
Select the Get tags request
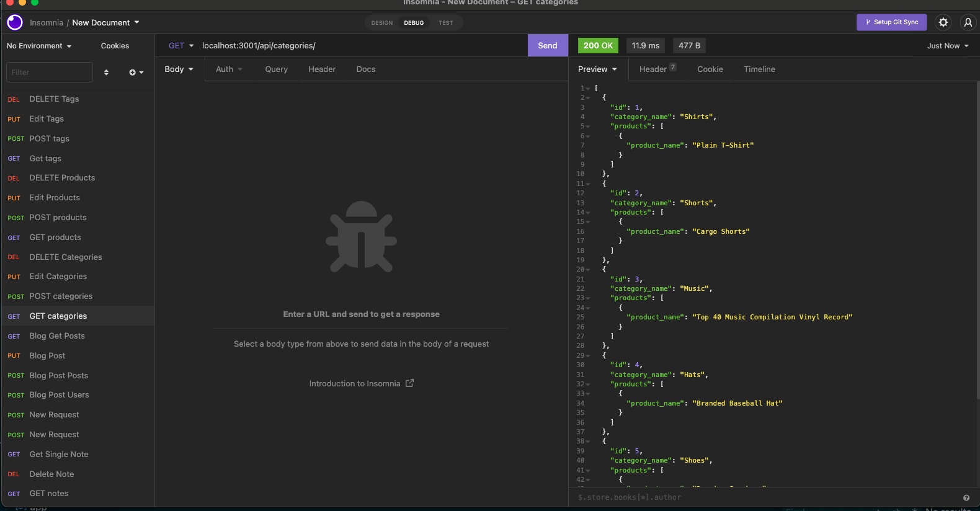[78, 159]
